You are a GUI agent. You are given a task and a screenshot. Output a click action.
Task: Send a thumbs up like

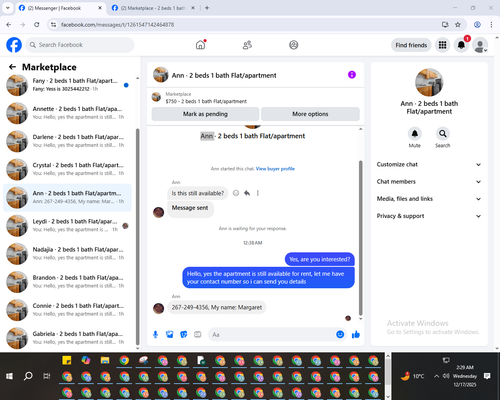(x=356, y=334)
